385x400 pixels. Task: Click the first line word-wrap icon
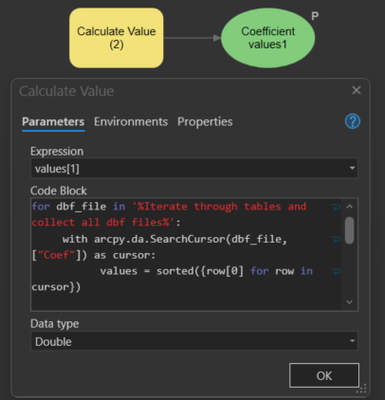pos(336,207)
